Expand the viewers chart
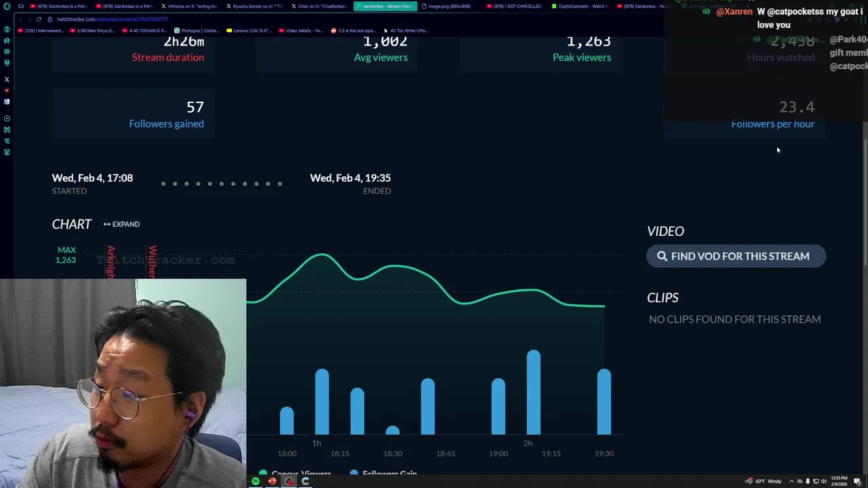Screen dimensions: 868x488 tap(121, 224)
